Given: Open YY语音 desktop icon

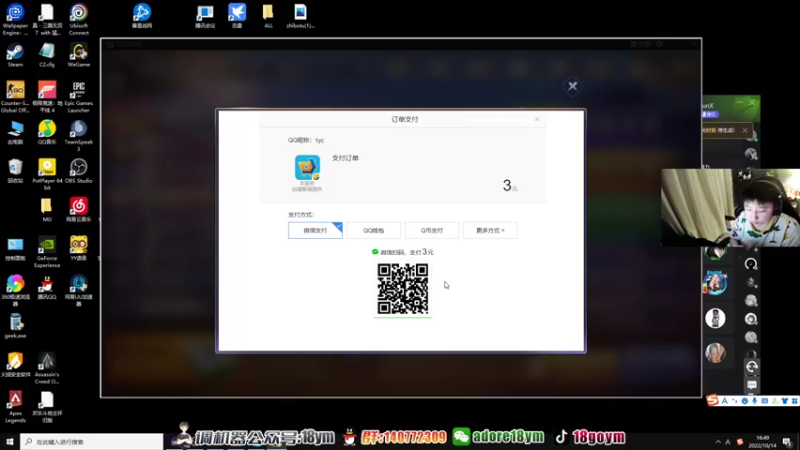Looking at the screenshot, I should 79,248.
